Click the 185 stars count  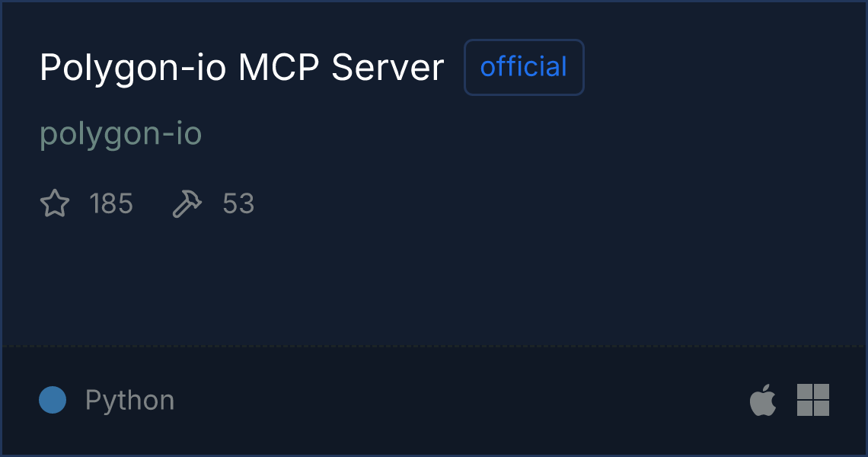(x=111, y=203)
